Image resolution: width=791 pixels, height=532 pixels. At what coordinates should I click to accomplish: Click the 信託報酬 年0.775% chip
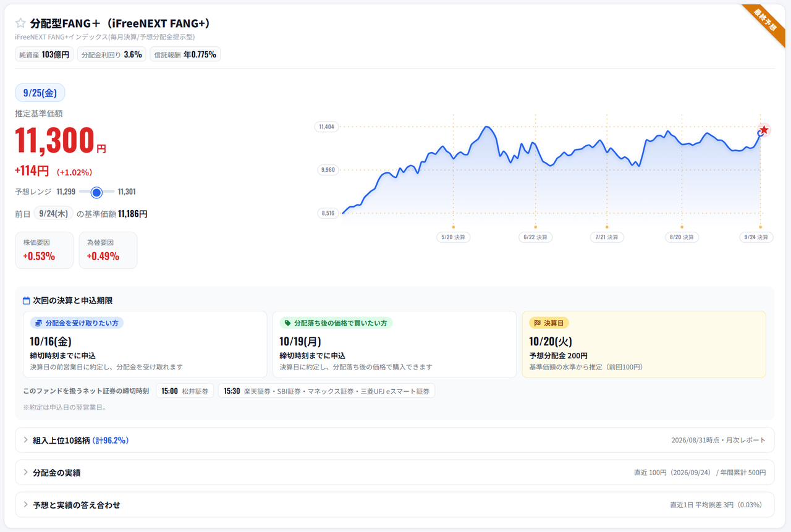pos(185,54)
